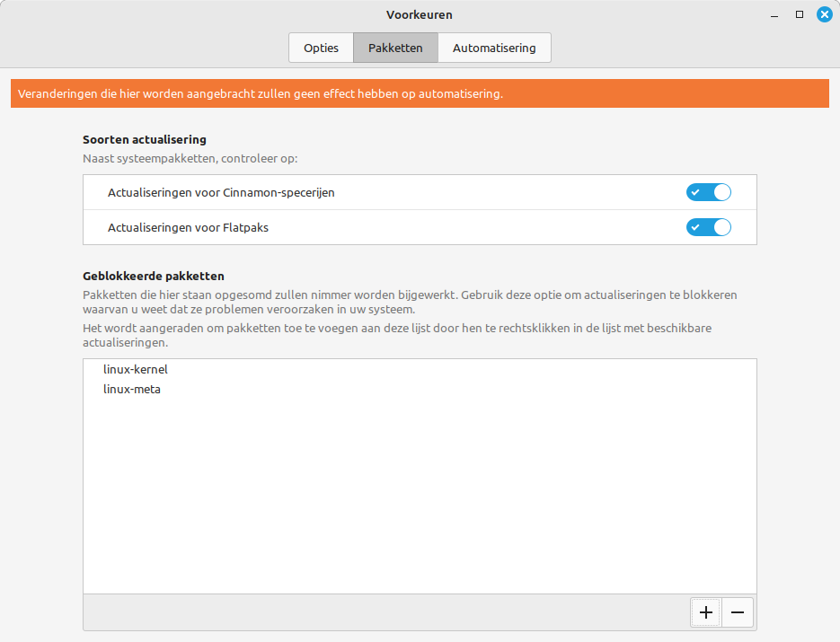Select the Pakketten tab

tap(395, 48)
